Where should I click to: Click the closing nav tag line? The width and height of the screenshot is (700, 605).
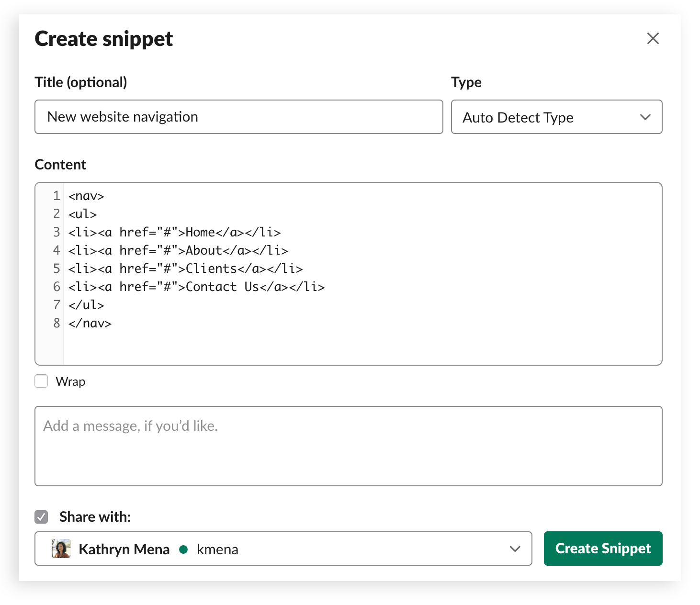click(x=90, y=324)
